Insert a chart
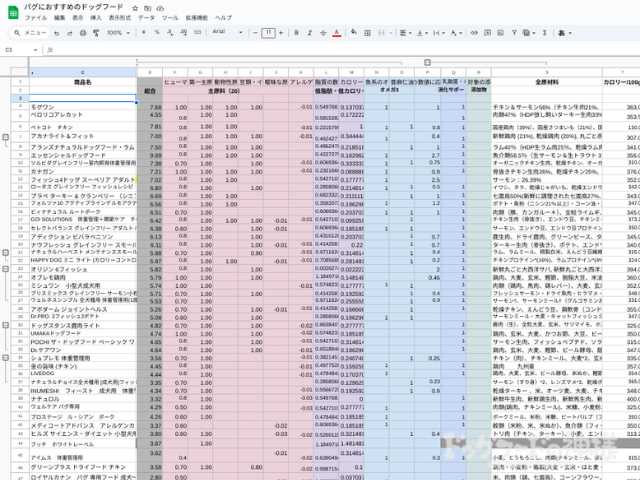This screenshot has height=480, width=640. click(500, 33)
